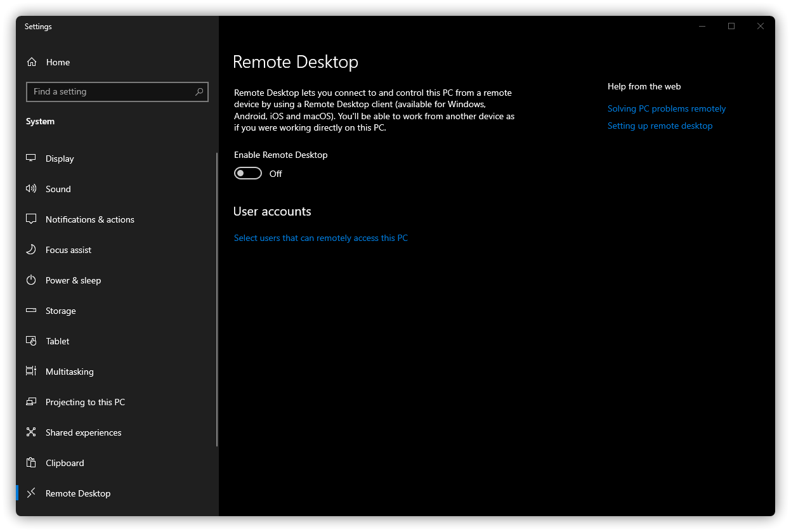Click the Shared experiences icon
791x532 pixels.
click(x=31, y=432)
